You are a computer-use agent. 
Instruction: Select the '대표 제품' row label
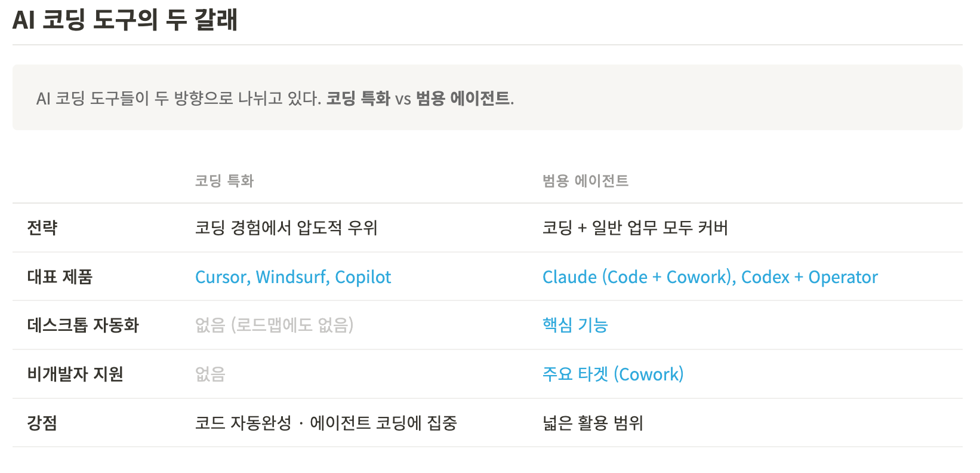click(x=60, y=277)
